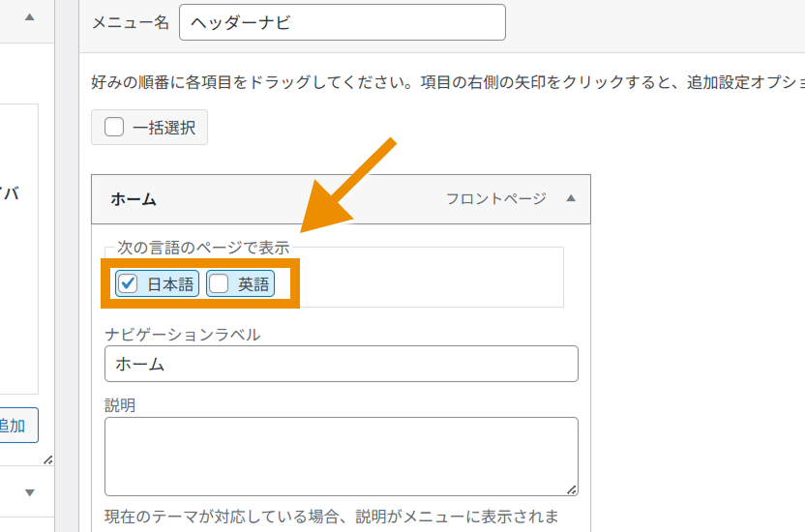805x532 pixels.
Task: Collapse the ホーム menu item arrow
Action: (571, 198)
